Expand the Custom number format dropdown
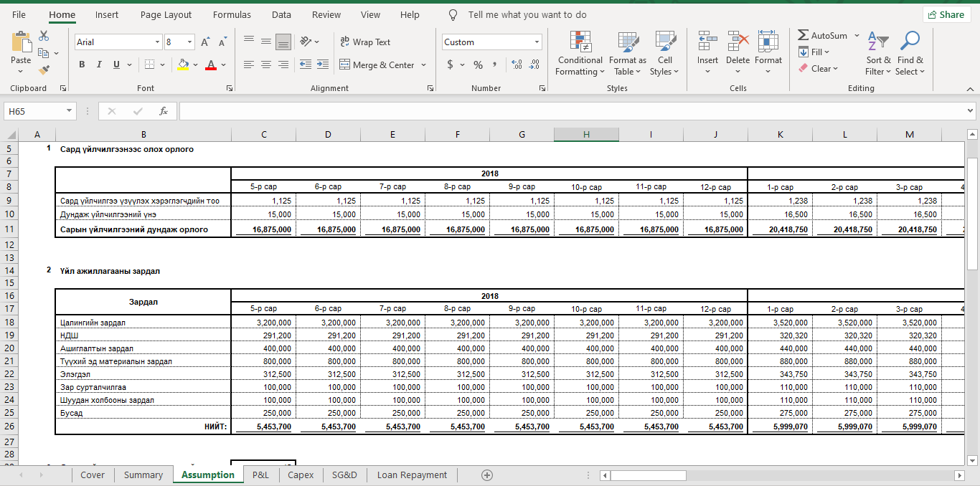 pyautogui.click(x=537, y=42)
